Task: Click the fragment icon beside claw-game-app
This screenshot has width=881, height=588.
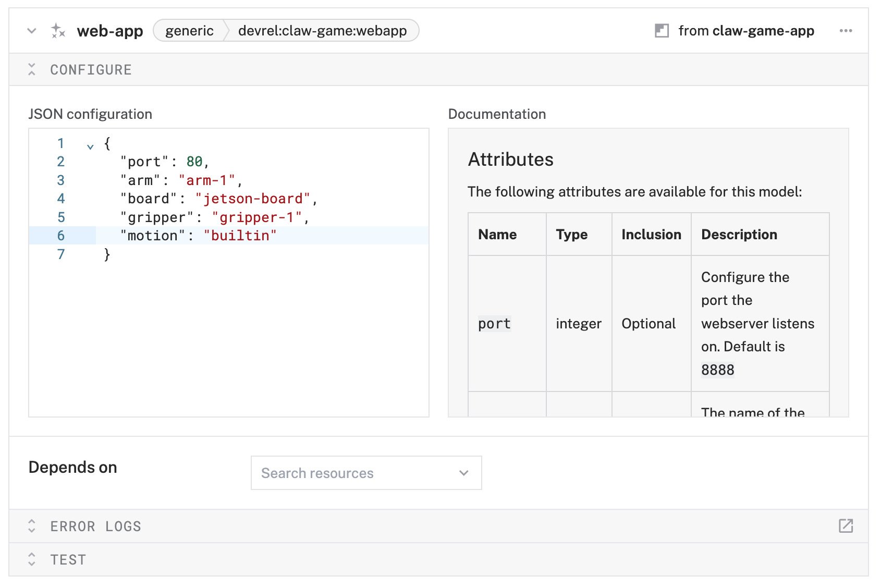Action: 662,31
